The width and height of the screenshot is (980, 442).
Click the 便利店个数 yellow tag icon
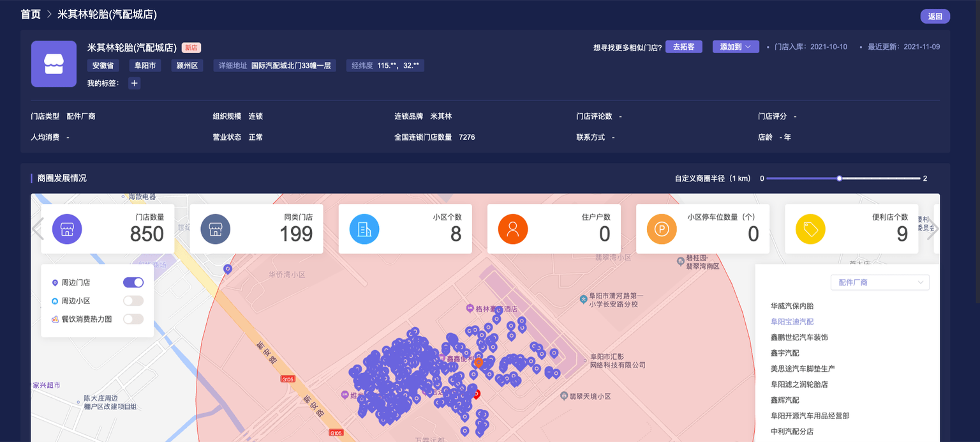pos(810,229)
